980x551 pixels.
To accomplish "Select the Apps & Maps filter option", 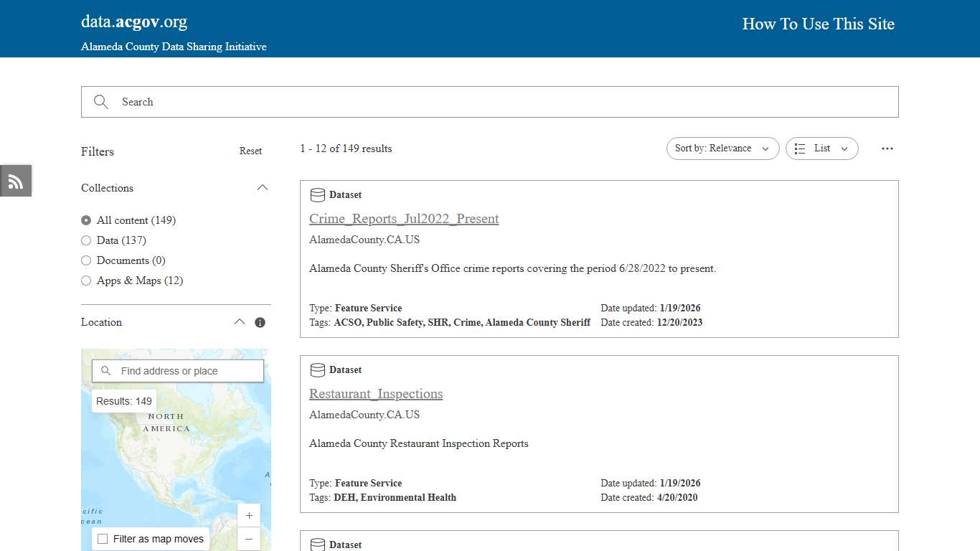I will (x=86, y=281).
